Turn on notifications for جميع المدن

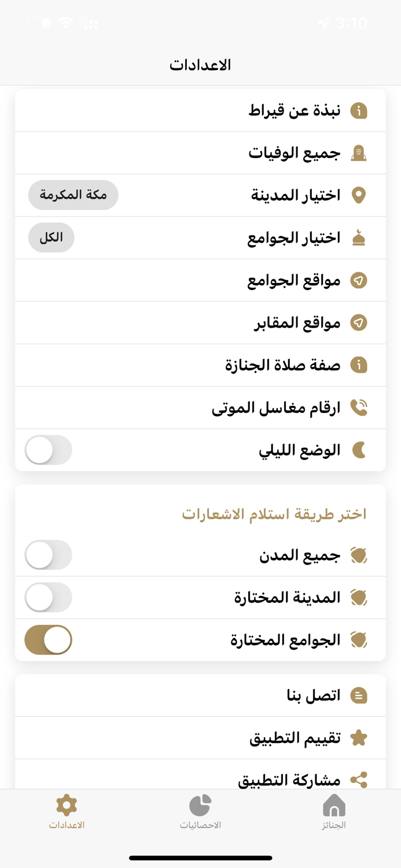click(48, 554)
